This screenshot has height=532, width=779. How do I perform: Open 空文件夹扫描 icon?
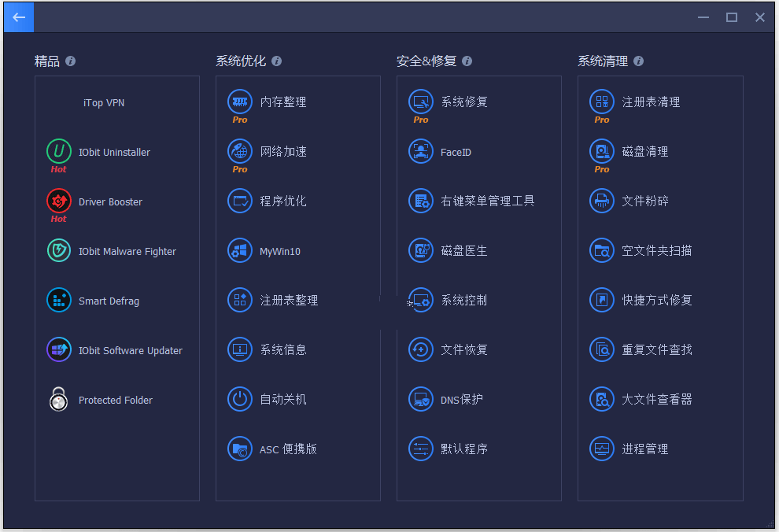(x=602, y=250)
